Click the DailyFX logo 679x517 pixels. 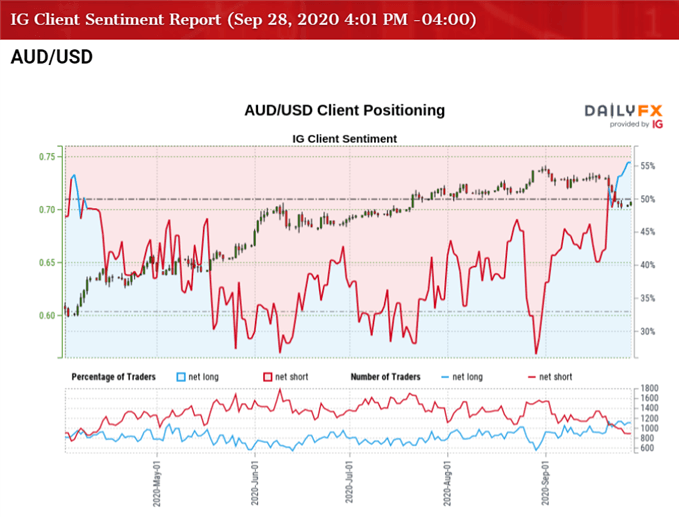(x=623, y=111)
